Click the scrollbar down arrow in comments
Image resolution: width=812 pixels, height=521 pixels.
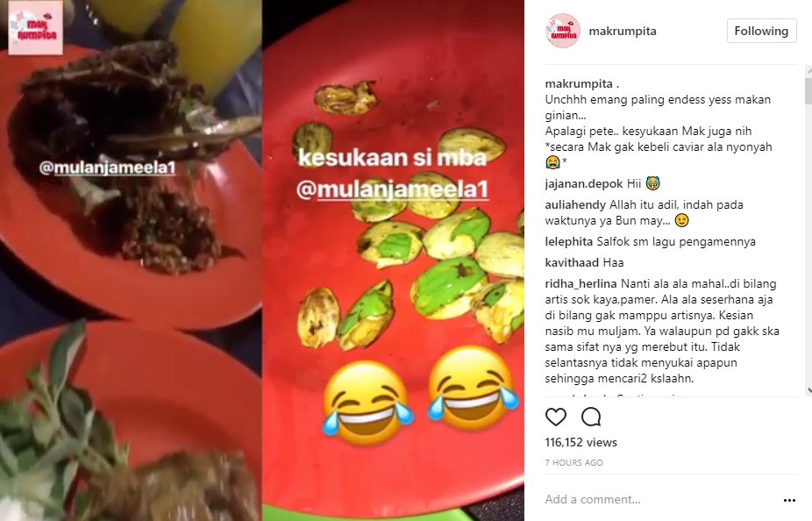808,391
